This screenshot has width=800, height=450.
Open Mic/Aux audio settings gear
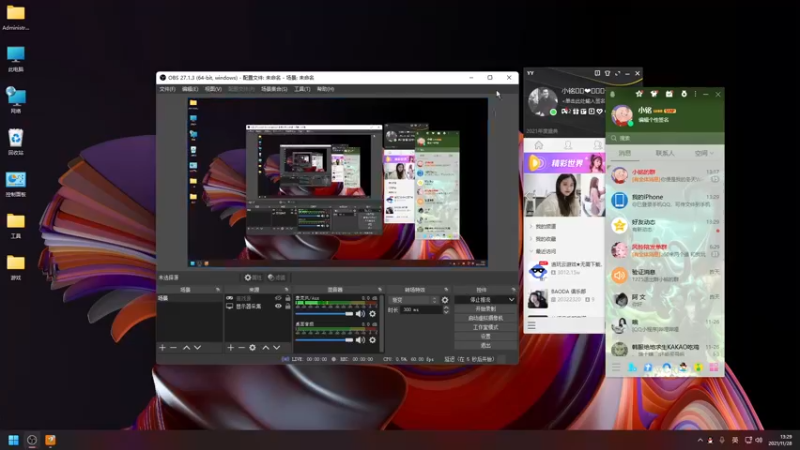point(372,314)
